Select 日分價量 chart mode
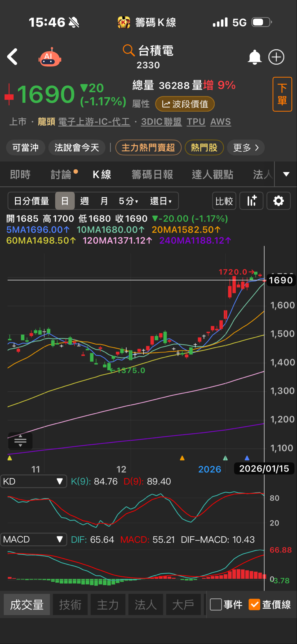Viewport: 297px width, 644px height. point(32,201)
